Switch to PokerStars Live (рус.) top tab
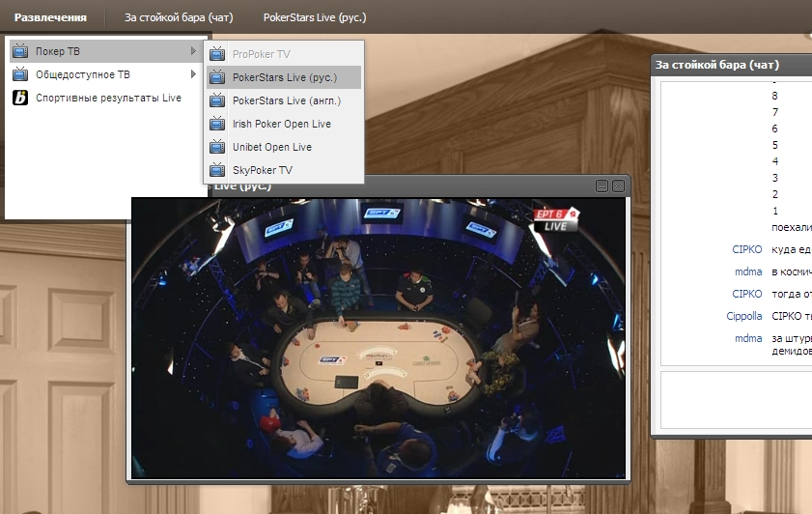Viewport: 812px width, 514px height. (315, 17)
